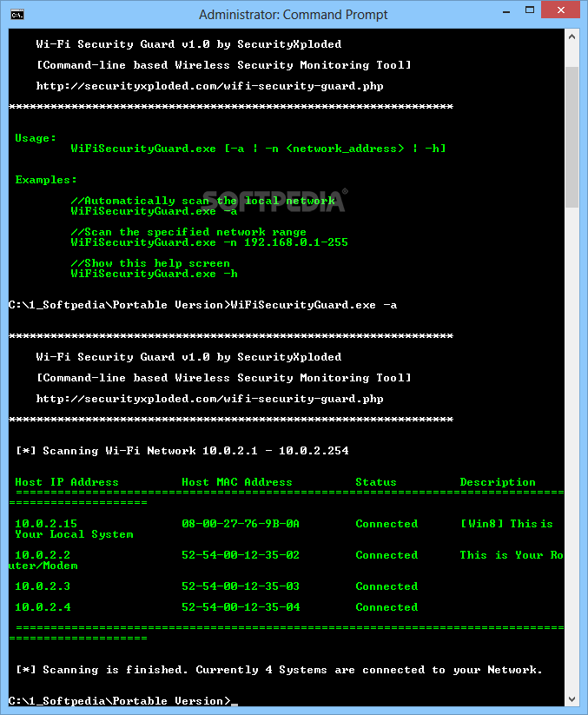The height and width of the screenshot is (715, 588).
Task: Click the 'Description' column header
Action: click(498, 482)
